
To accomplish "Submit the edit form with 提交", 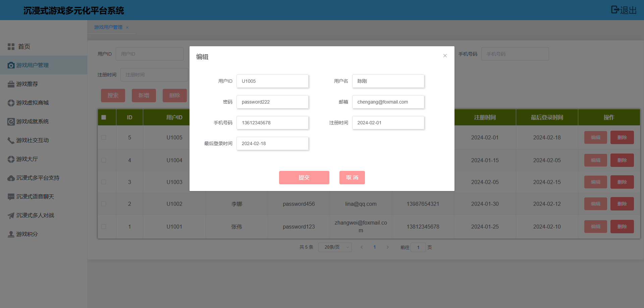I will click(x=304, y=178).
